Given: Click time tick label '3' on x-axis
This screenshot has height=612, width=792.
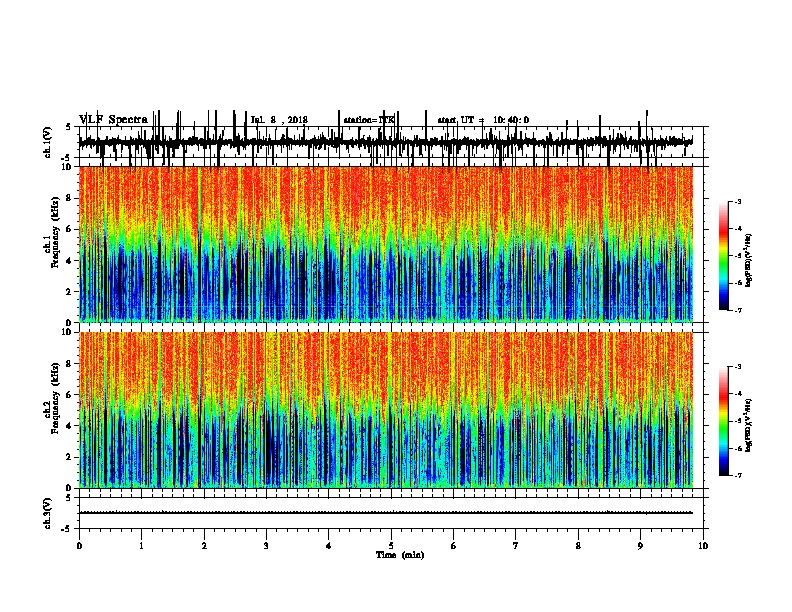Looking at the screenshot, I should point(266,546).
